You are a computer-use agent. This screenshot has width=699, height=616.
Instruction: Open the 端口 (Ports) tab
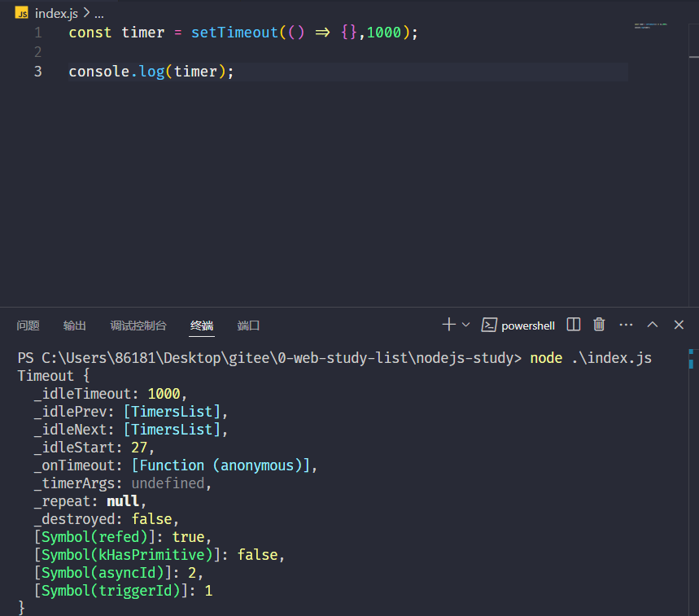click(248, 325)
